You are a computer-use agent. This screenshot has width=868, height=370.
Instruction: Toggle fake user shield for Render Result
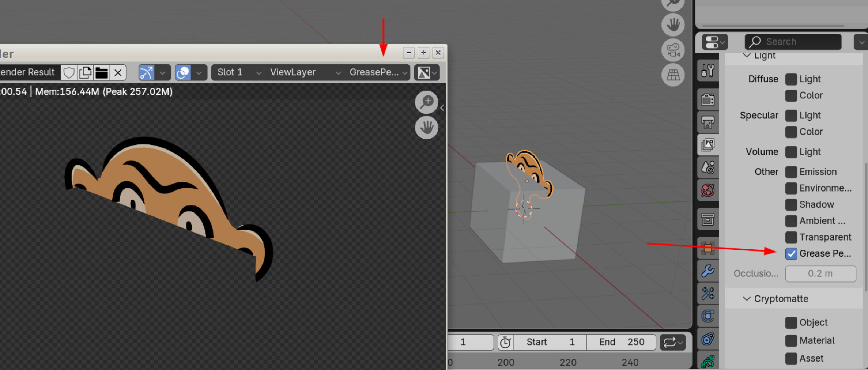click(x=69, y=73)
